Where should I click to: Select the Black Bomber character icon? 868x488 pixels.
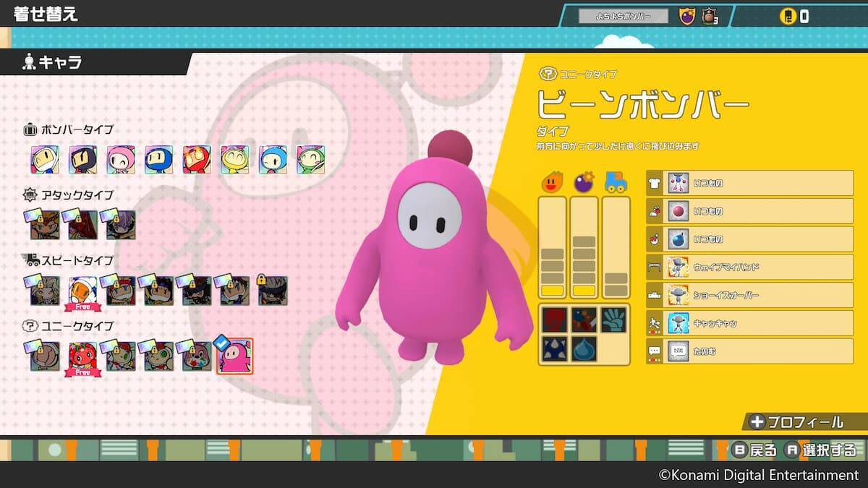82,159
